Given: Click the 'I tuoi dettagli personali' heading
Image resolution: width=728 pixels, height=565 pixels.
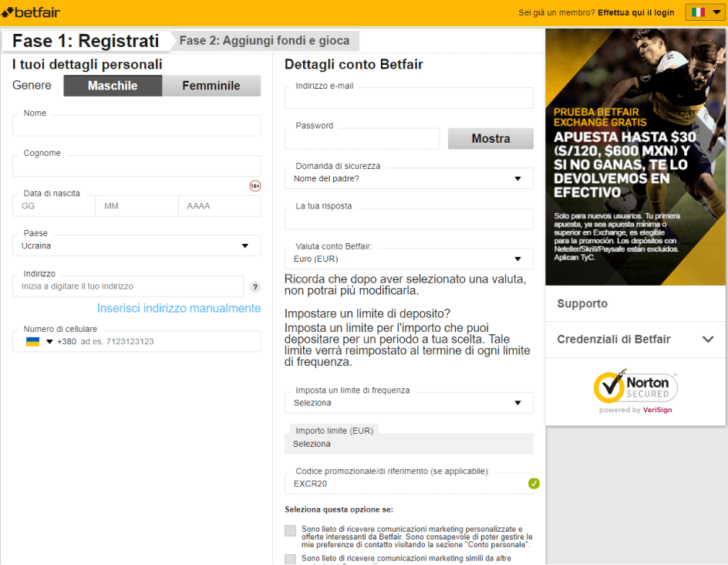Looking at the screenshot, I should click(x=87, y=64).
